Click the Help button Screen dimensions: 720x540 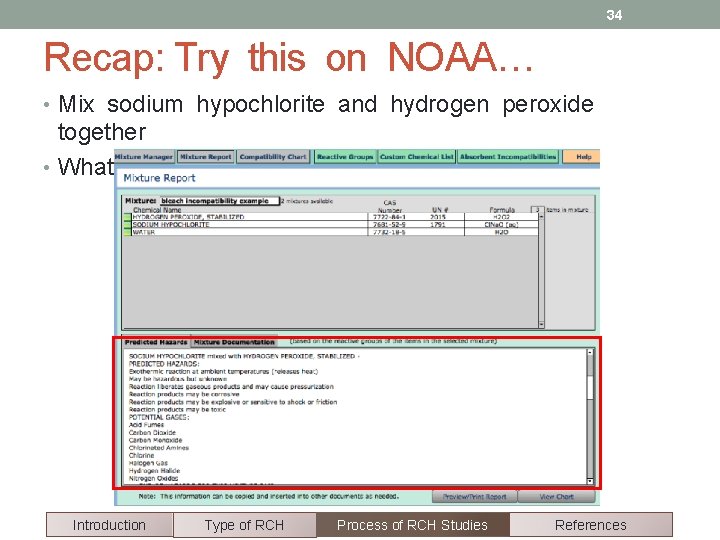(583, 157)
